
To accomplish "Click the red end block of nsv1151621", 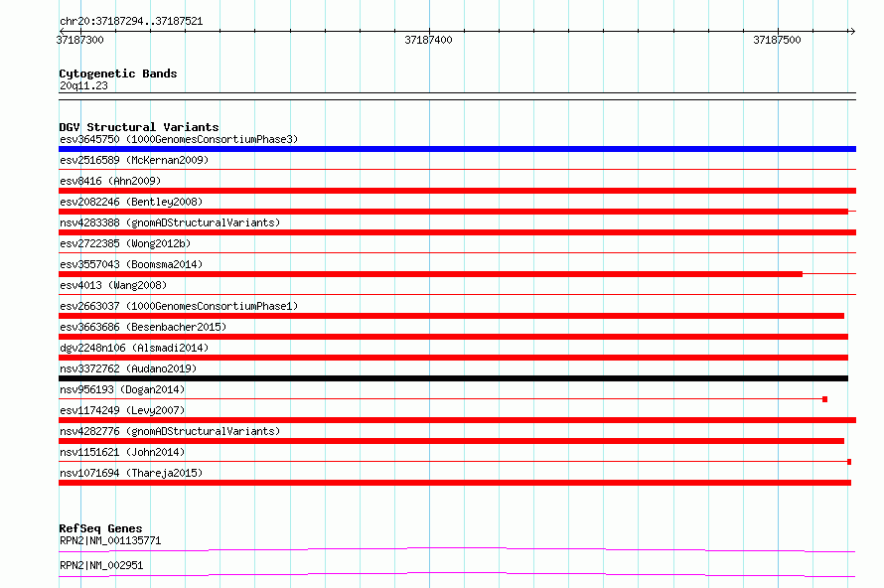I will pyautogui.click(x=849, y=462).
